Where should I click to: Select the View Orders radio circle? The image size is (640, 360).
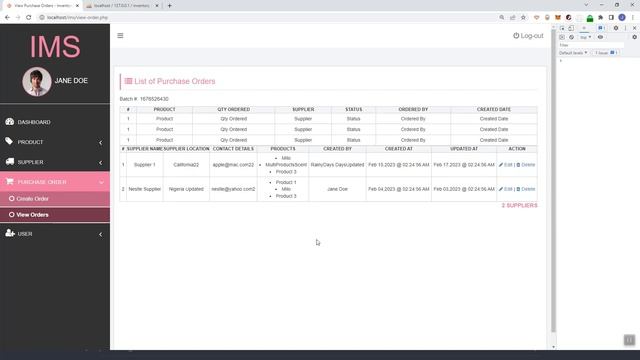[11, 214]
